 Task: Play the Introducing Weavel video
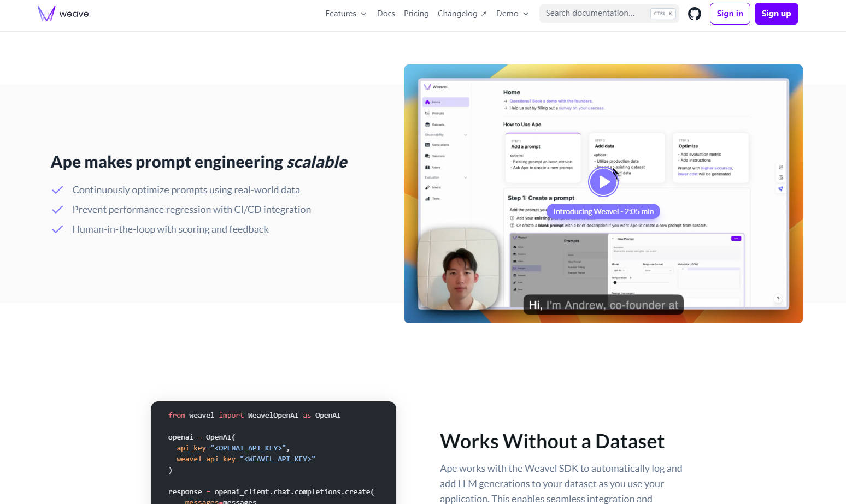pos(603,182)
